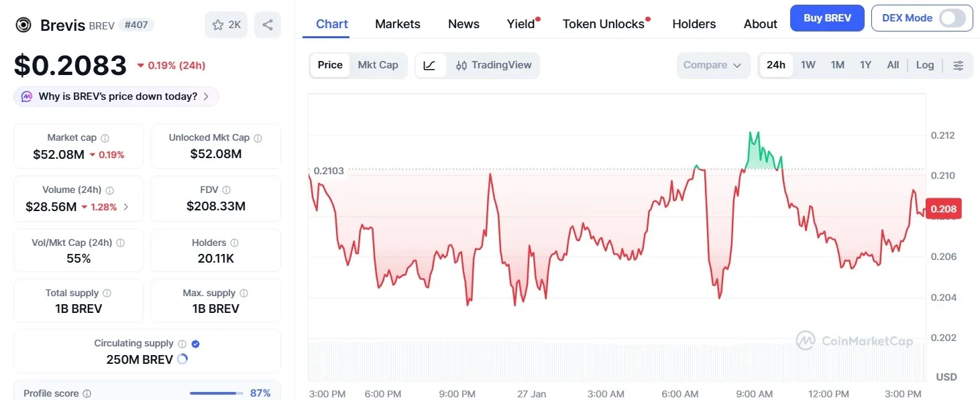980x400 pixels.
Task: Click the Holders info icon
Action: pos(234,243)
